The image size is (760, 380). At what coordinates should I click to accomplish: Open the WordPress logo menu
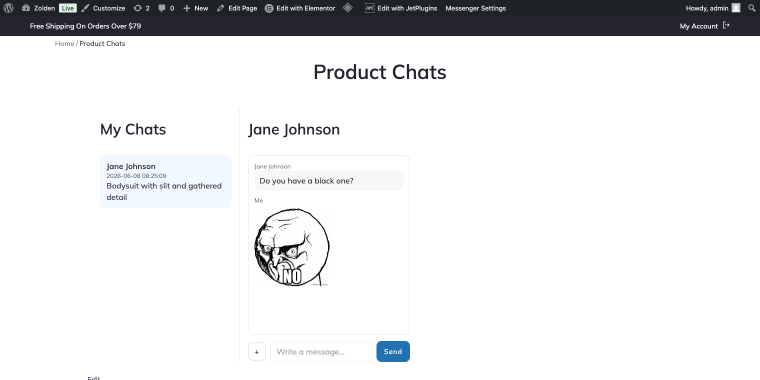coord(8,8)
